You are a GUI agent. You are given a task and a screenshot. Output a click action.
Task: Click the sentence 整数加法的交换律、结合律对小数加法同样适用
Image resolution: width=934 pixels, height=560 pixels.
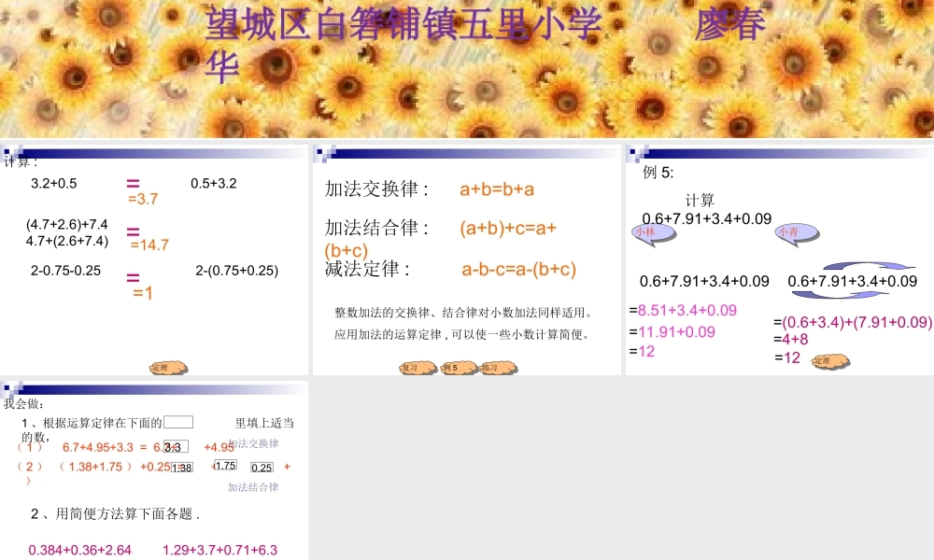463,313
